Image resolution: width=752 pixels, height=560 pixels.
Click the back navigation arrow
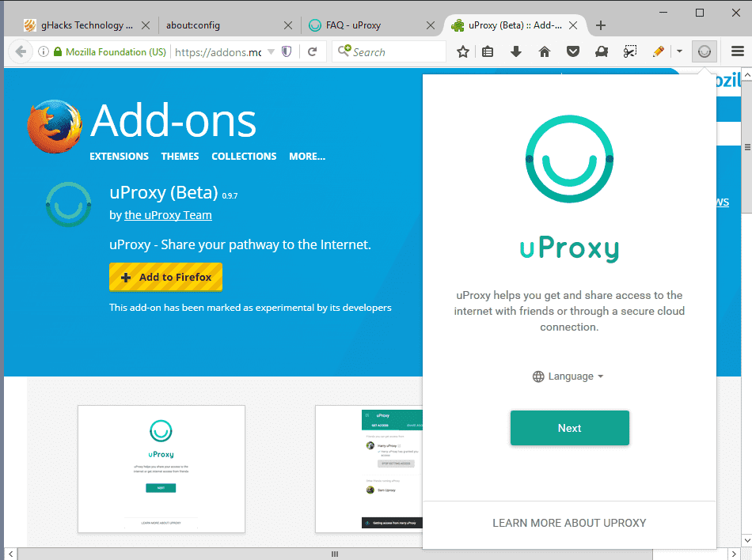[20, 51]
